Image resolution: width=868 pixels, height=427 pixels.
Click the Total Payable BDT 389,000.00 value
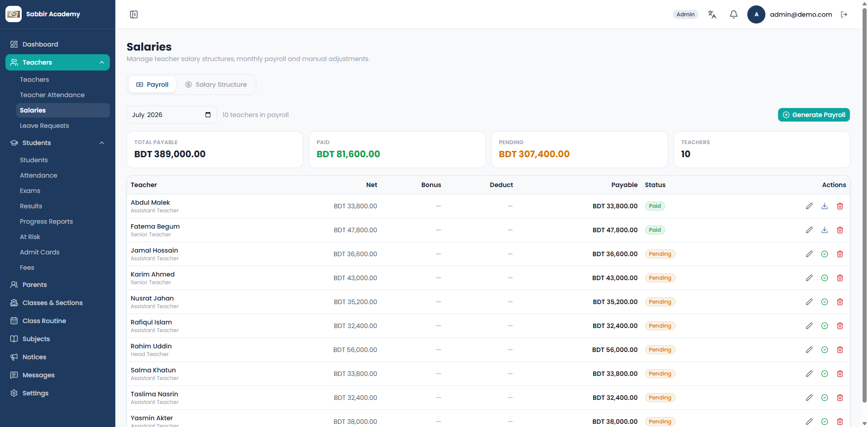[170, 154]
